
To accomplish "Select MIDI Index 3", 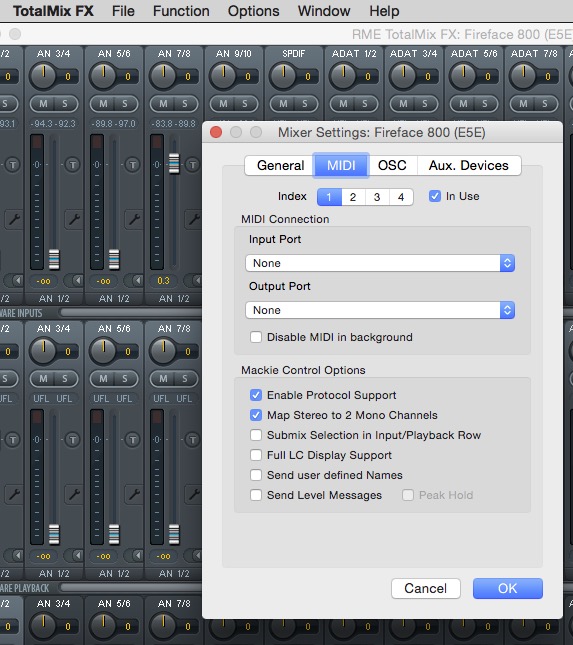I will (x=377, y=197).
